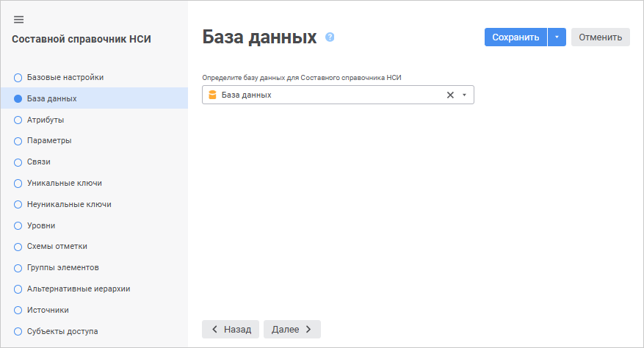Switch to Альтернативные иерархии section

(x=78, y=289)
